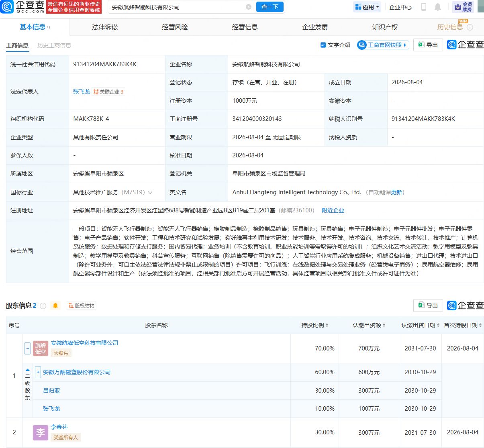Switch to 基本信息 tab
Image resolution: width=484 pixels, height=448 pixels.
tap(35, 27)
